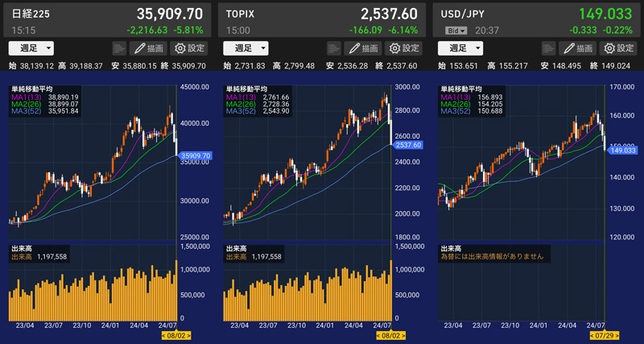Click the 2,537.60 TOPIX price
The image size is (644, 344).
tap(390, 14)
